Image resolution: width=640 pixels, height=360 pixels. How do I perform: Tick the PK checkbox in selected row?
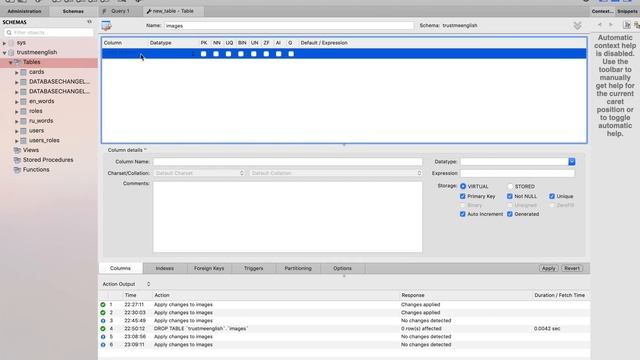(204, 54)
